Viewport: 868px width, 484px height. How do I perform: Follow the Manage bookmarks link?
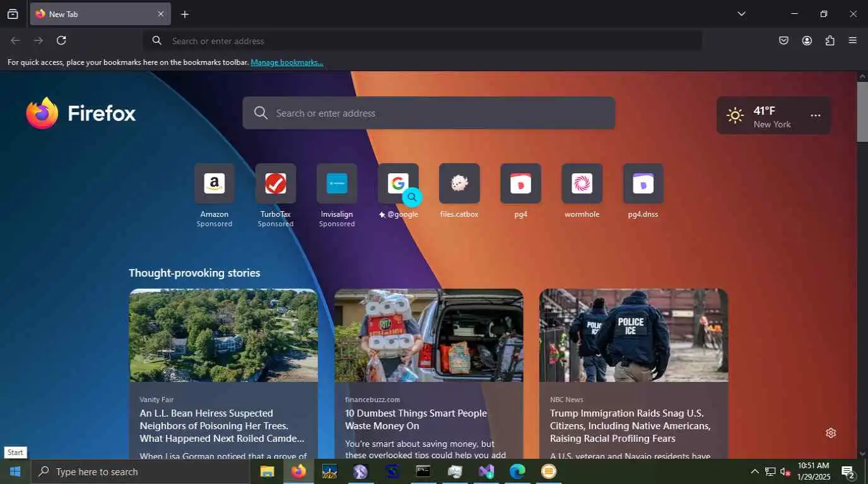tap(287, 62)
